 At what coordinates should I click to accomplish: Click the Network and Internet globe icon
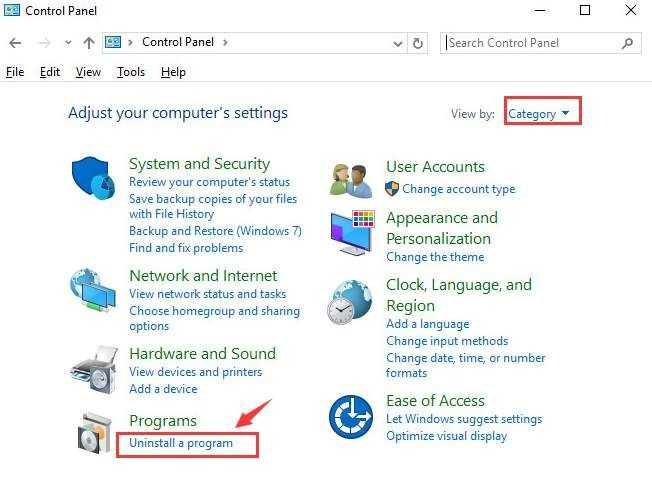tap(94, 292)
